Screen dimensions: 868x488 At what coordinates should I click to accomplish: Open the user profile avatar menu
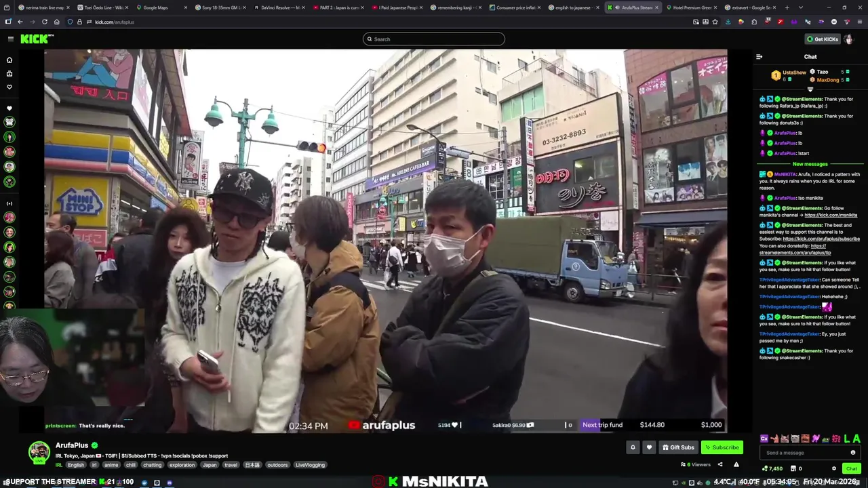848,39
